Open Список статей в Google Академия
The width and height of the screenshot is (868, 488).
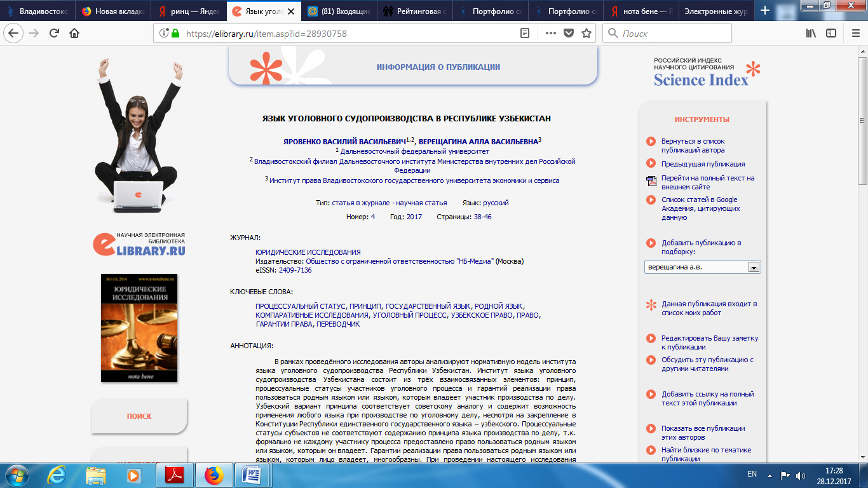point(700,208)
